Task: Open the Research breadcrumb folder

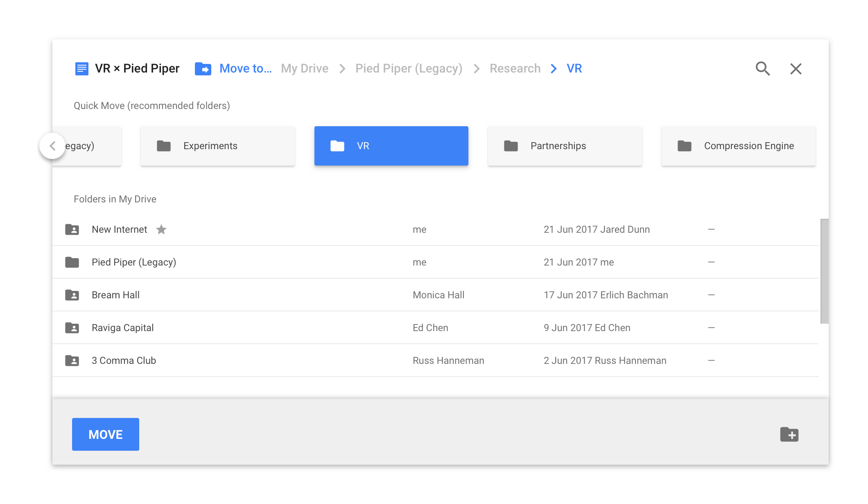Action: (515, 68)
